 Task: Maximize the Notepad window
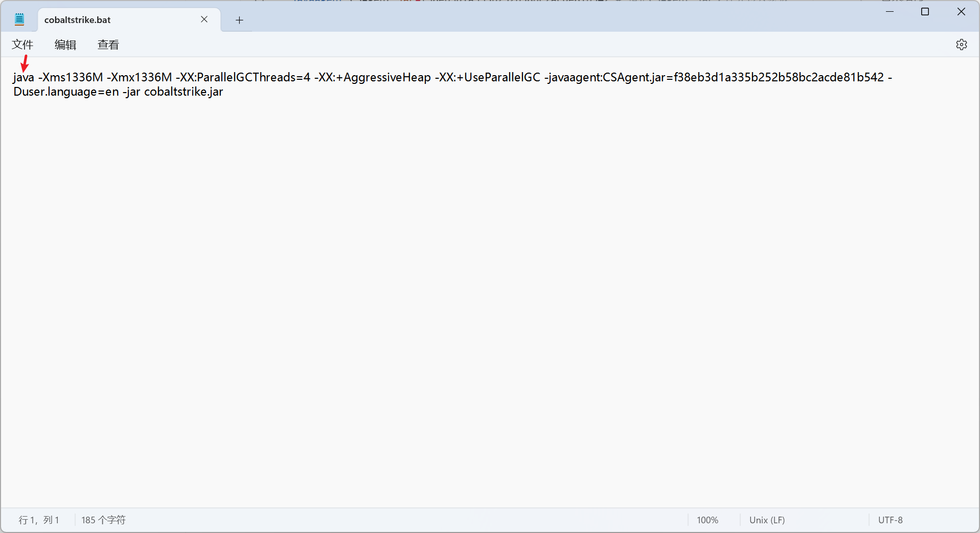[925, 11]
